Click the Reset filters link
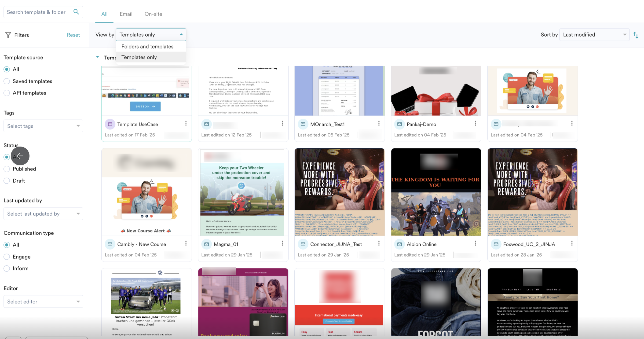Screen dimensions: 644x339 click(x=73, y=35)
